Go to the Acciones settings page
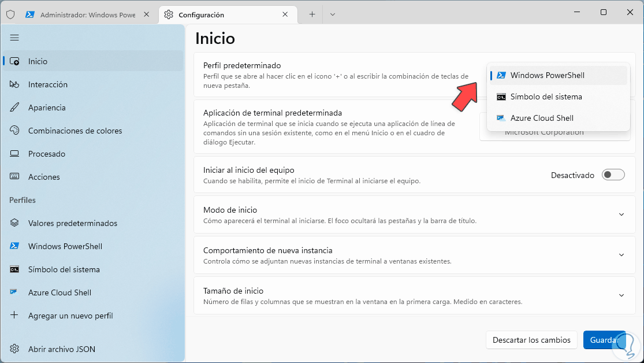The image size is (644, 363). pyautogui.click(x=93, y=177)
